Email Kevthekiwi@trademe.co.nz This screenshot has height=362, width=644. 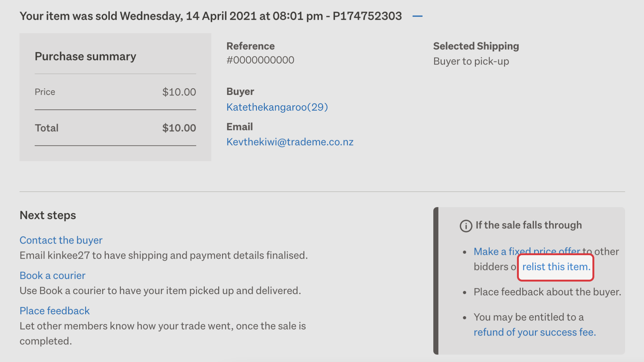pos(290,142)
